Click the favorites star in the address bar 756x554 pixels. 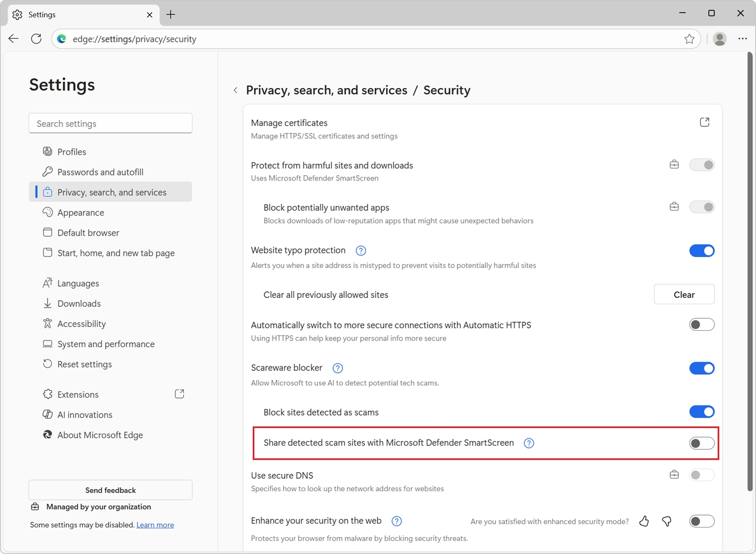pyautogui.click(x=689, y=38)
